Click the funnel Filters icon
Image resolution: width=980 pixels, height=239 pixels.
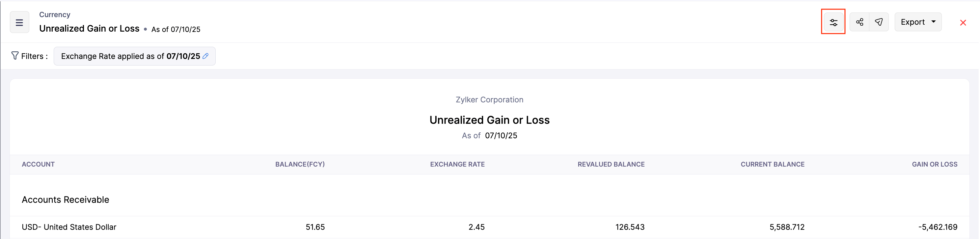tap(15, 56)
